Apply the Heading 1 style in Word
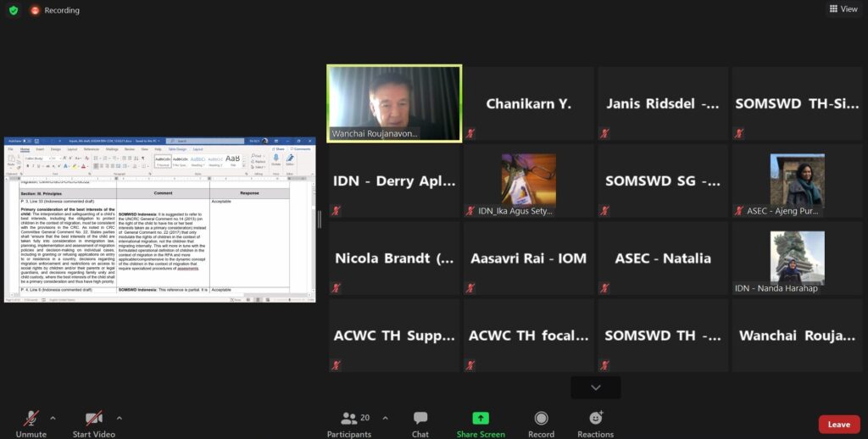Image resolution: width=868 pixels, height=439 pixels. [x=198, y=162]
